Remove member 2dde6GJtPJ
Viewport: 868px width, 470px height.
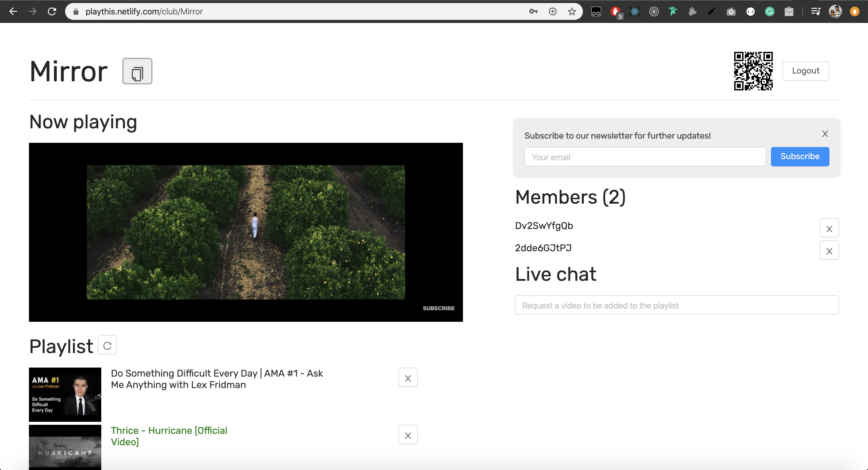coord(829,251)
